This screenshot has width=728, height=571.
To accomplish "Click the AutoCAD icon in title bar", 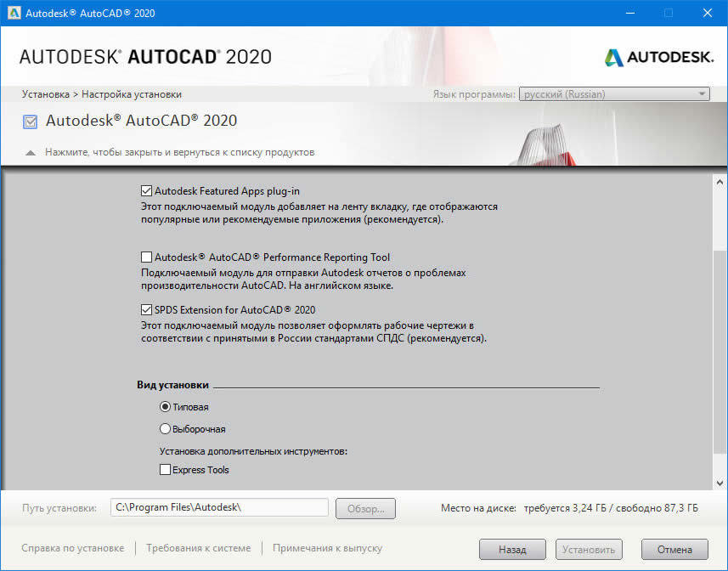I will tap(13, 14).
